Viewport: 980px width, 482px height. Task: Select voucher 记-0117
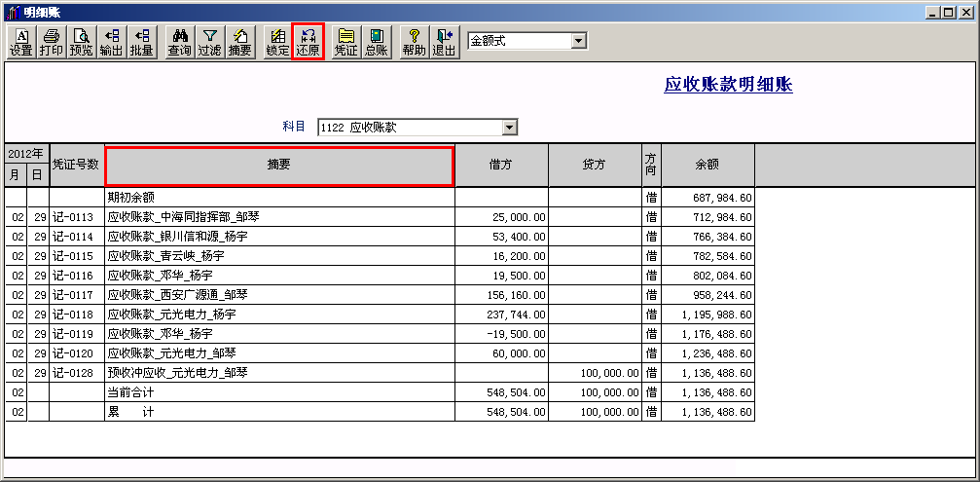pyautogui.click(x=73, y=295)
